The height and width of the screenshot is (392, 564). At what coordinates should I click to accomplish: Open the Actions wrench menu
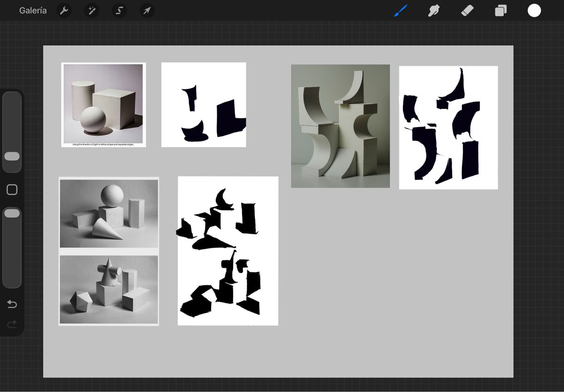coord(64,10)
